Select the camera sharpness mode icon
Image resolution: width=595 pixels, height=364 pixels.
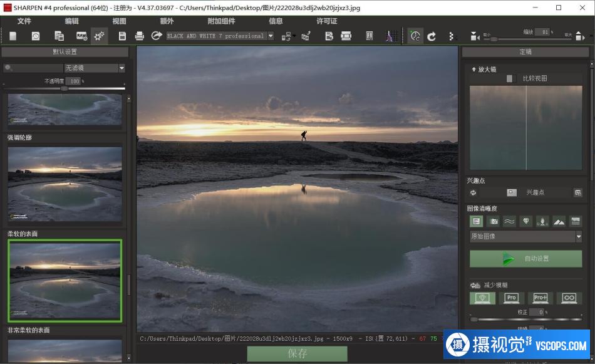pos(494,221)
